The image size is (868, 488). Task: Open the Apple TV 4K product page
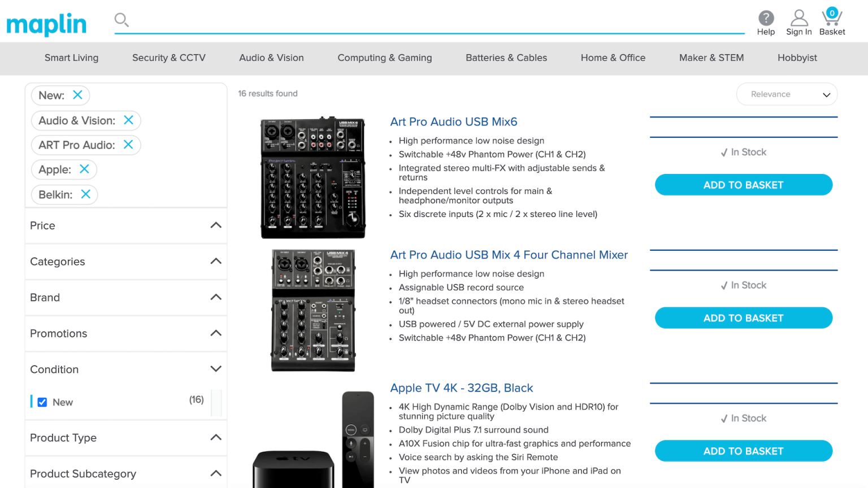pos(461,388)
